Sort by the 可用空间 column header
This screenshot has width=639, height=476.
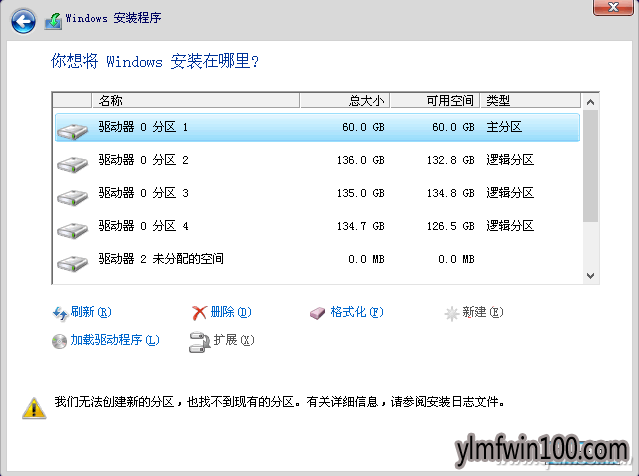pyautogui.click(x=435, y=100)
